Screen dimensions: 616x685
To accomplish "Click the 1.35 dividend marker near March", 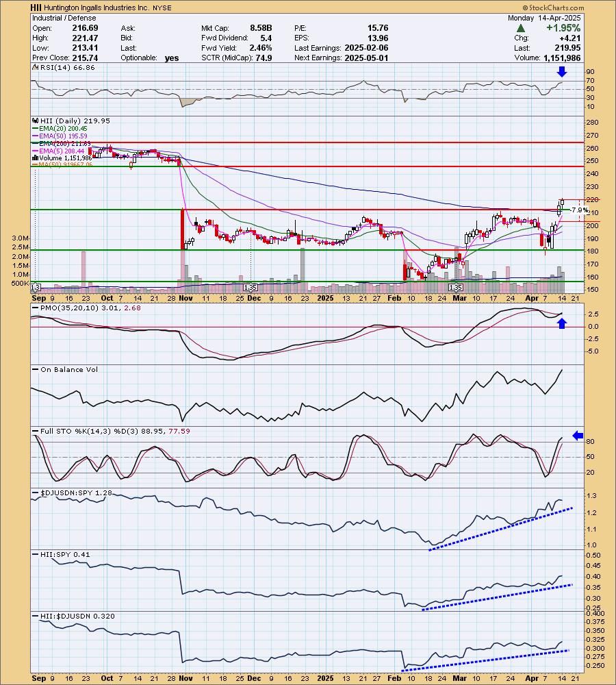I will pyautogui.click(x=456, y=288).
